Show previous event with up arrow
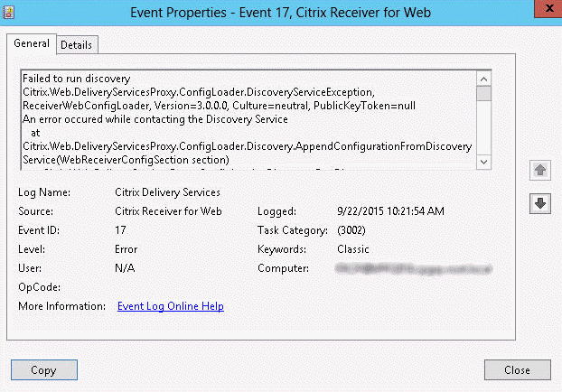Image resolution: width=562 pixels, height=392 pixels. click(x=540, y=170)
